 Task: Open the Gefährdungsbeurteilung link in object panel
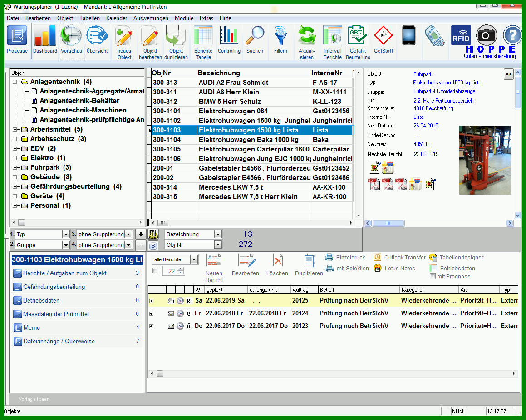[x=54, y=287]
